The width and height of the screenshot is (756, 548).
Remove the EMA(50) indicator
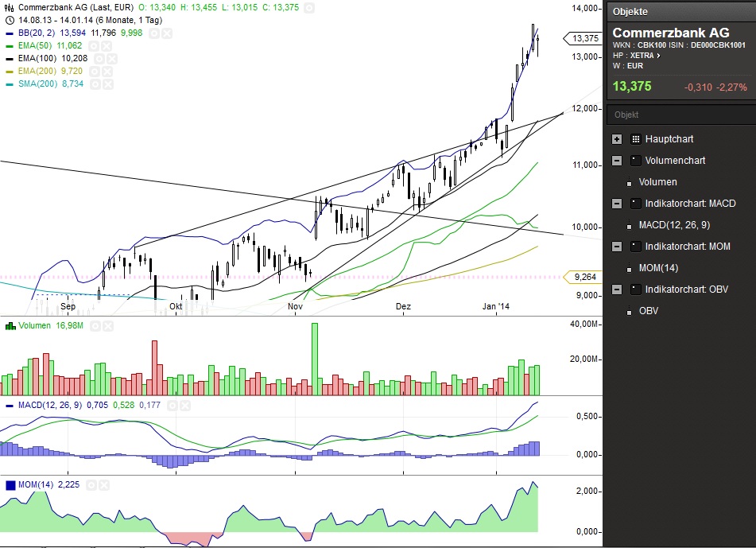coord(107,46)
